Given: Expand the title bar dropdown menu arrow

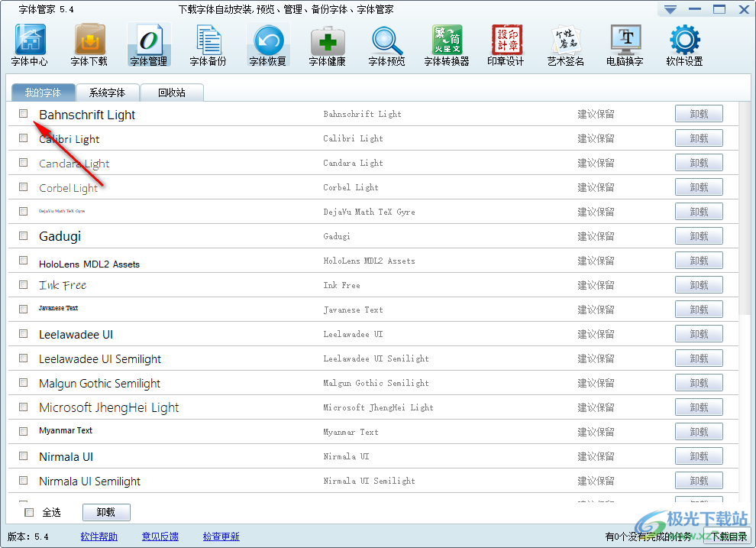Looking at the screenshot, I should click(x=670, y=10).
